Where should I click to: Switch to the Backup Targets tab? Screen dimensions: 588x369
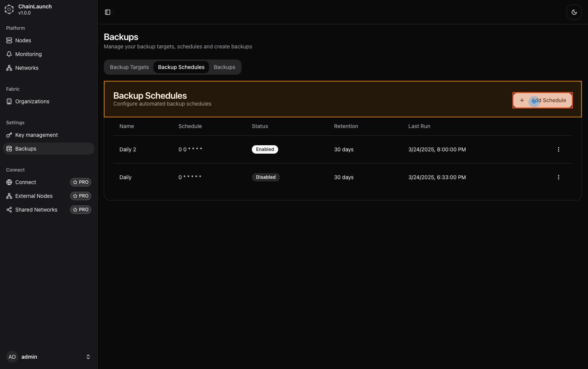pos(129,67)
